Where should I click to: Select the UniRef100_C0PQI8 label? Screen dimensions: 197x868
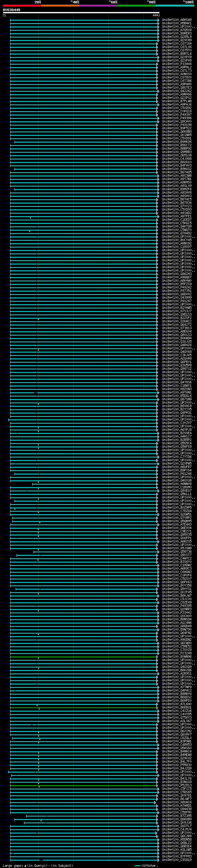pos(176,111)
